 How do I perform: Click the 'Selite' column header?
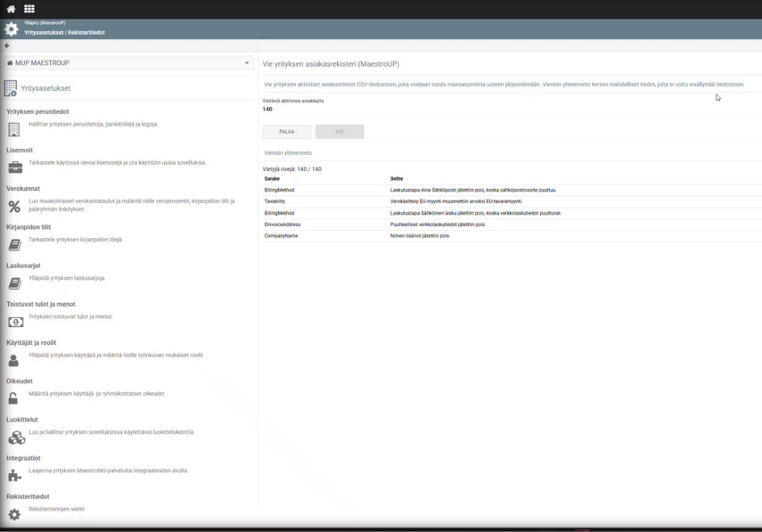[397, 179]
